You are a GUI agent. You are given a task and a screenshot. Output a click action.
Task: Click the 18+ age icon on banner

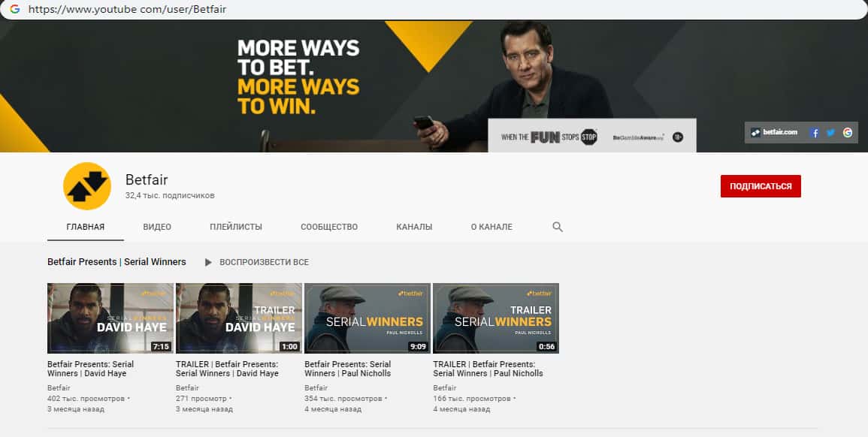tap(678, 137)
